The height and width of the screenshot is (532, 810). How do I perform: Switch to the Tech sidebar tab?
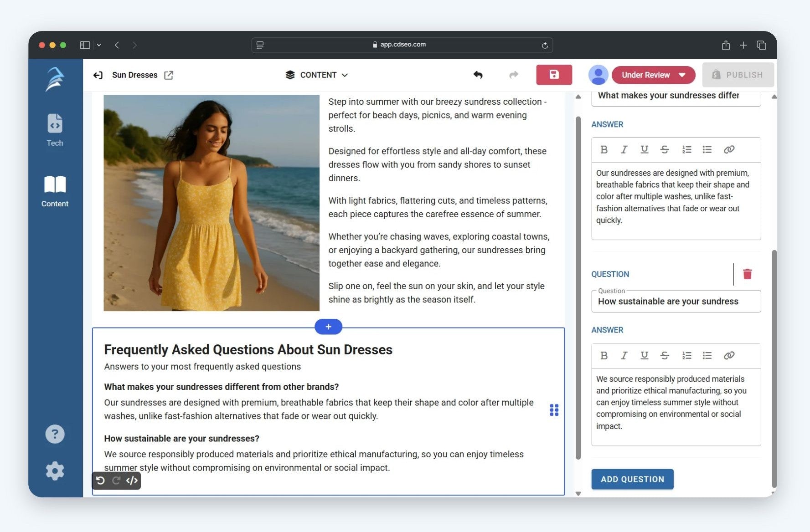[55, 130]
